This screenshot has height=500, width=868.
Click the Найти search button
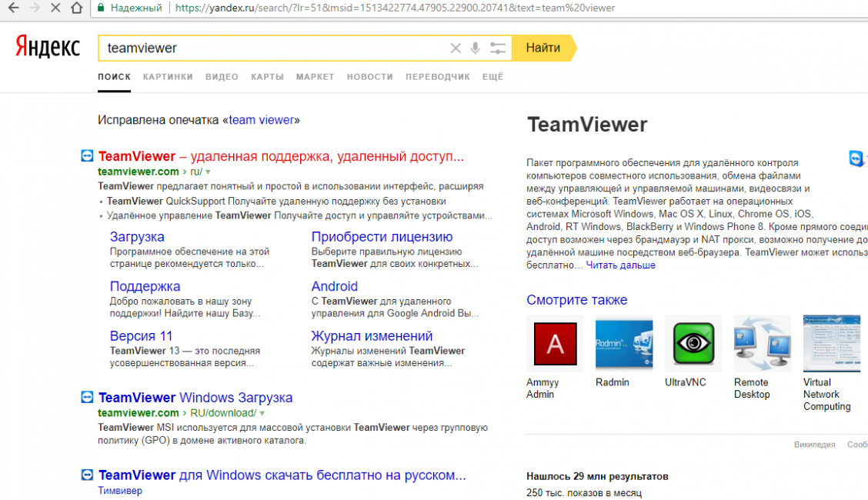543,48
